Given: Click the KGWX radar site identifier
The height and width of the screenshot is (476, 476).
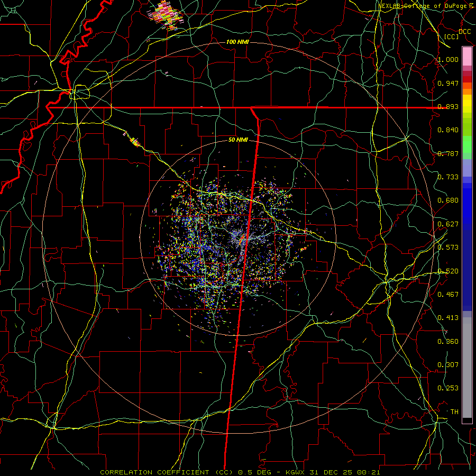Looking at the screenshot, I should (296, 472).
